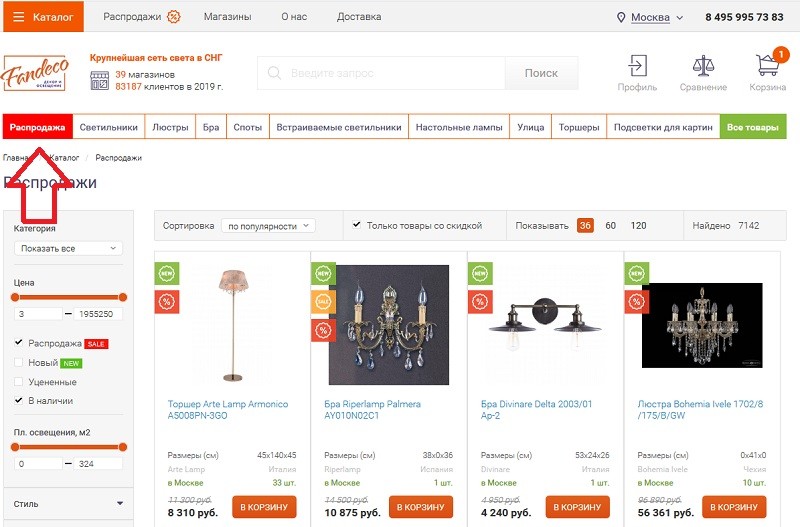
Task: Click the right handle of the Цена slider
Action: pyautogui.click(x=122, y=297)
